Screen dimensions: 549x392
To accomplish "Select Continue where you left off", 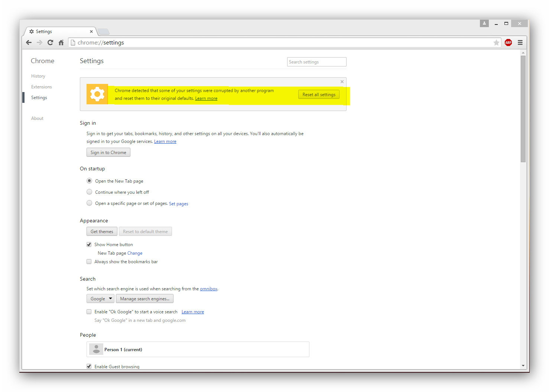I will tap(89, 192).
